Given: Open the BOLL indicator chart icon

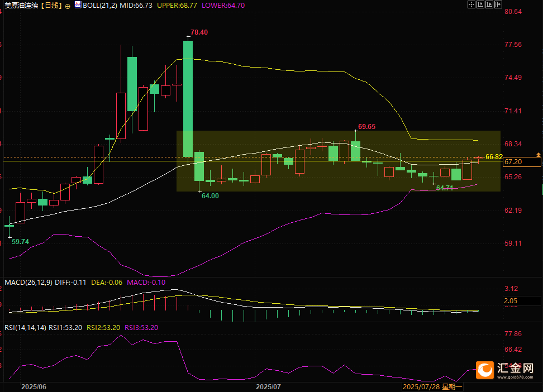Looking at the screenshot, I should point(78,5).
